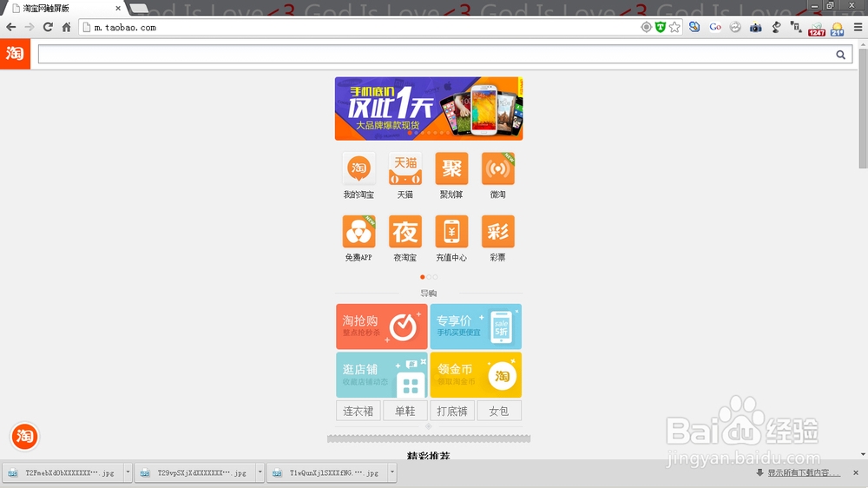Open downloaded file T1wQunXjlSXXXfNG jpg

328,472
